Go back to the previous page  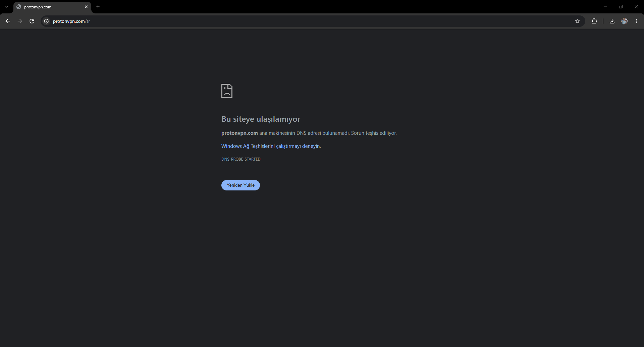(x=8, y=21)
